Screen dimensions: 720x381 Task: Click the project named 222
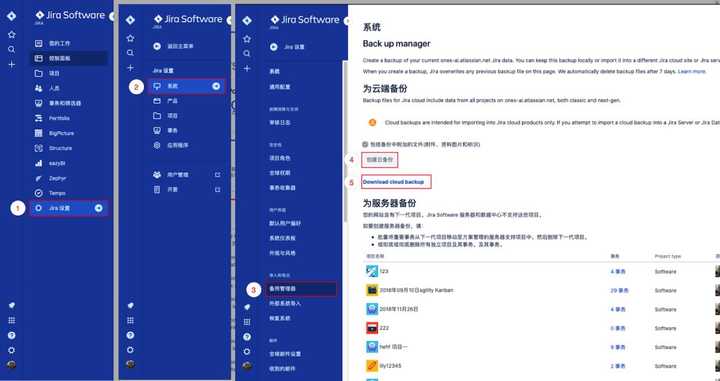pos(384,328)
